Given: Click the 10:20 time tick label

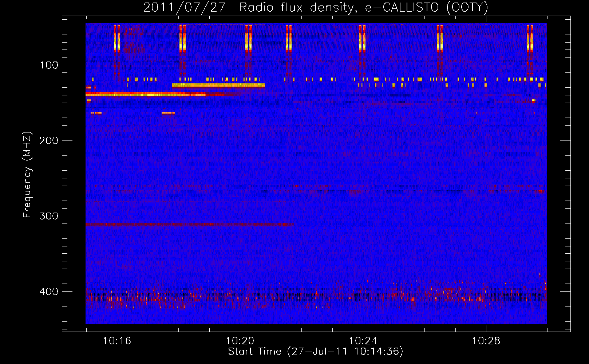Looking at the screenshot, I should click(240, 341).
